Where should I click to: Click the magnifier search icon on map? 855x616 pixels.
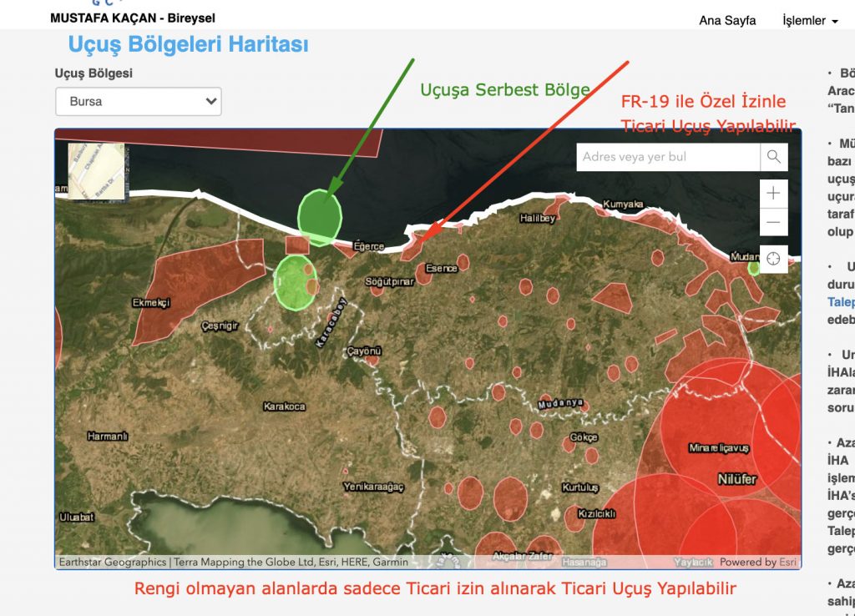tap(773, 157)
